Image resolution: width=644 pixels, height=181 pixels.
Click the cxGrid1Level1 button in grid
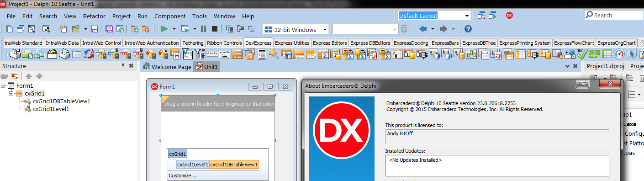[193, 165]
